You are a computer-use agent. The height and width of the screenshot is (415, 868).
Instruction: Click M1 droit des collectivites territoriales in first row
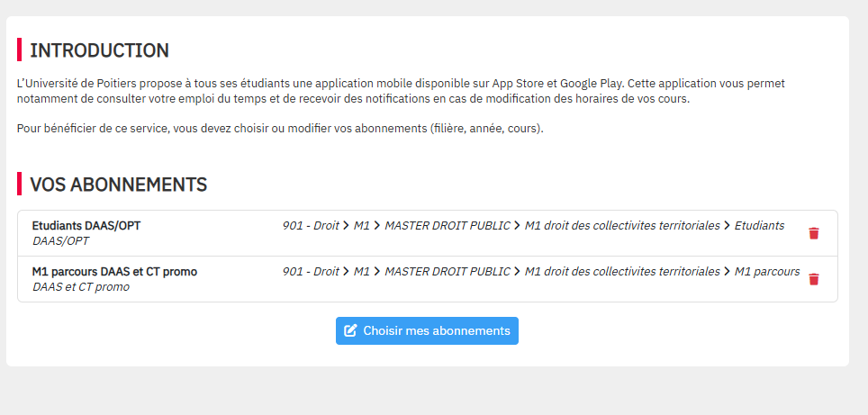(622, 226)
